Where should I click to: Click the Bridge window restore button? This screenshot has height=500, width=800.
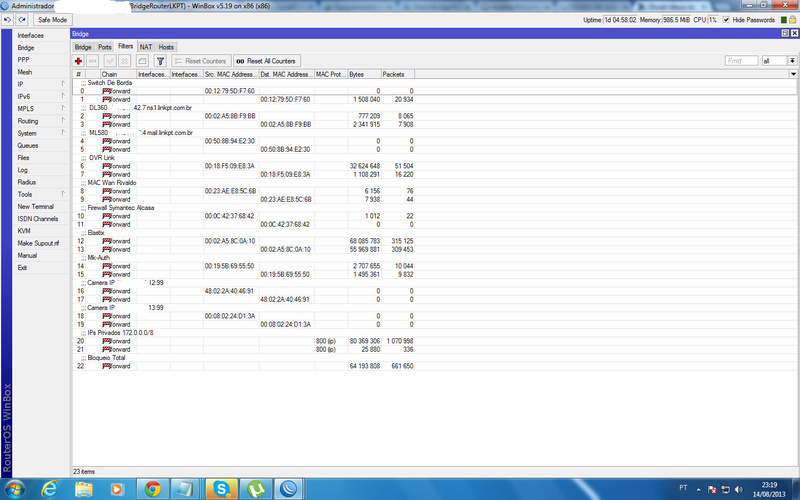785,33
